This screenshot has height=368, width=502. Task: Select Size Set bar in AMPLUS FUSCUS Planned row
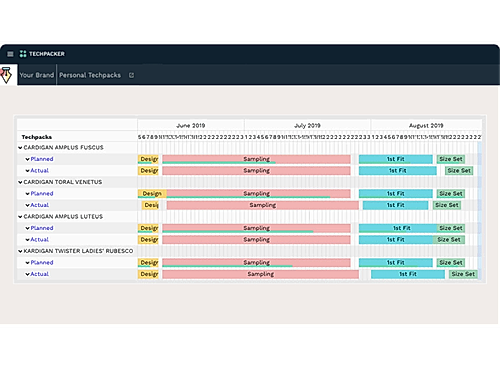point(451,159)
